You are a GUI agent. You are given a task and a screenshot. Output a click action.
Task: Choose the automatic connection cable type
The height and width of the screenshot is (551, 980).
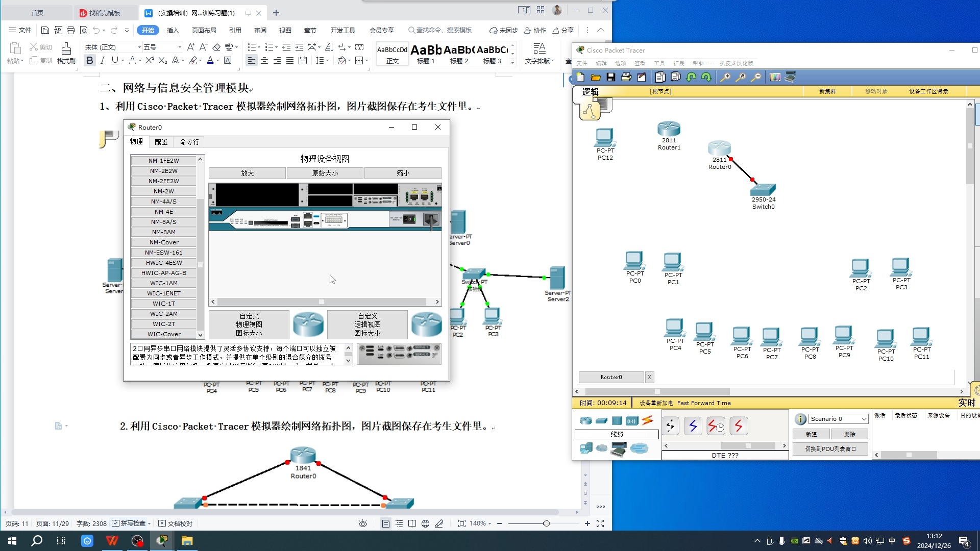point(671,426)
